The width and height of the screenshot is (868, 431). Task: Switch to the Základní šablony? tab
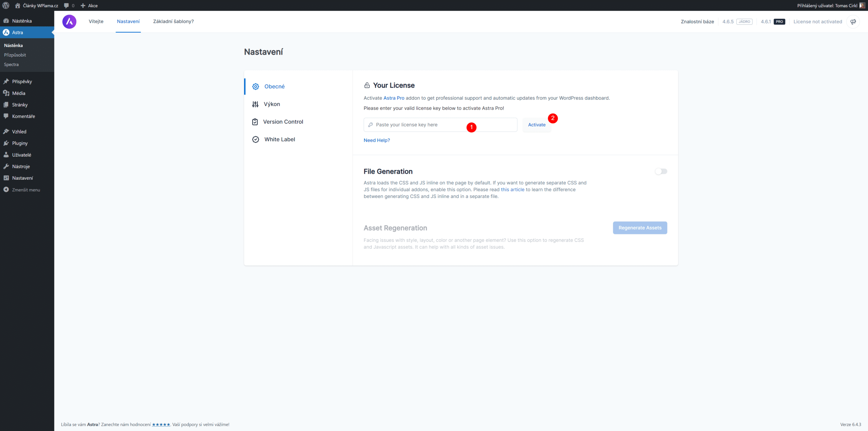click(173, 21)
